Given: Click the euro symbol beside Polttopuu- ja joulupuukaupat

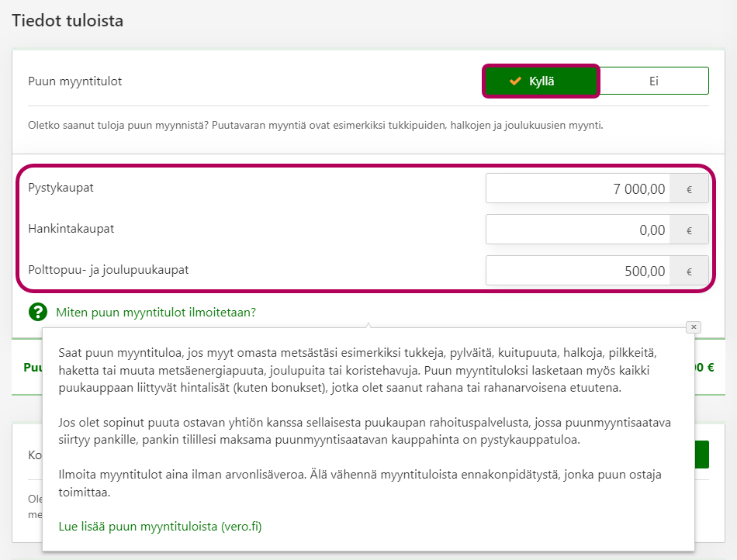Looking at the screenshot, I should (x=689, y=271).
